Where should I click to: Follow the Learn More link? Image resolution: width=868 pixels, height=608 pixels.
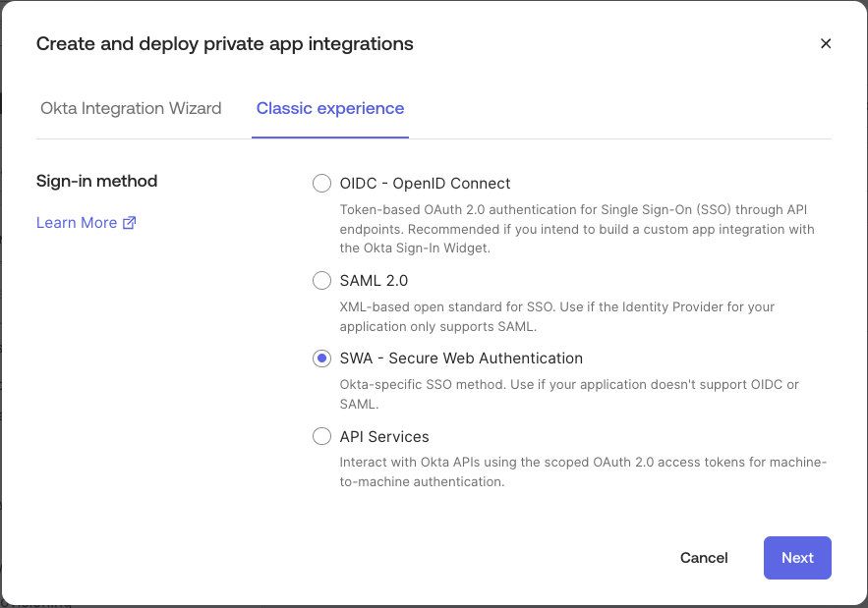coord(77,222)
